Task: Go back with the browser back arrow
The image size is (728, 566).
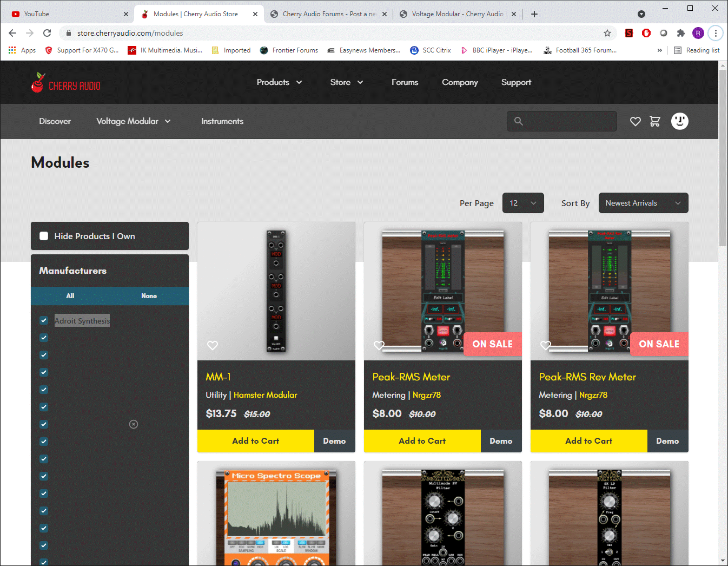Action: coord(12,33)
